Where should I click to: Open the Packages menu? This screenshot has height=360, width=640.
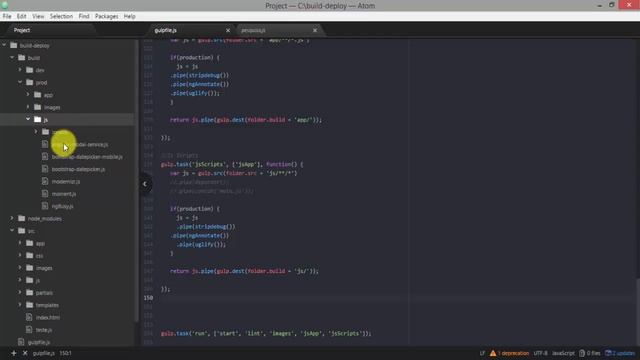click(107, 16)
